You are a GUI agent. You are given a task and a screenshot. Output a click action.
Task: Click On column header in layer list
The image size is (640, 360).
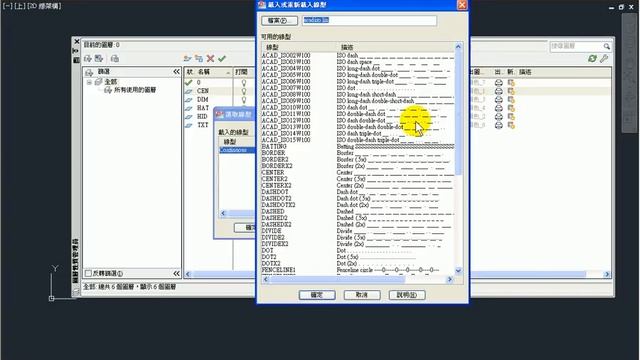click(x=243, y=72)
